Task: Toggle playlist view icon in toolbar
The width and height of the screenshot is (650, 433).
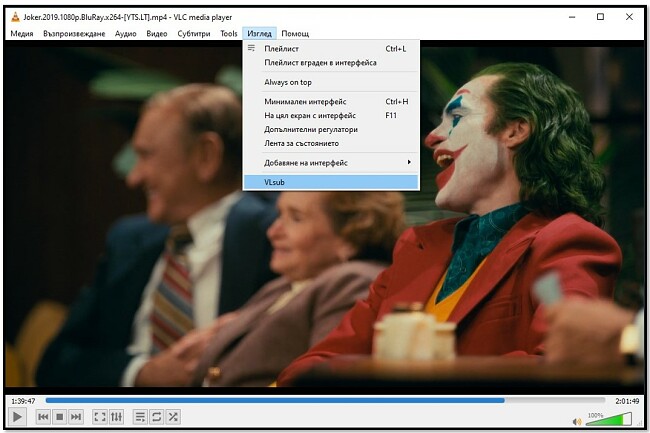Action: coord(141,417)
